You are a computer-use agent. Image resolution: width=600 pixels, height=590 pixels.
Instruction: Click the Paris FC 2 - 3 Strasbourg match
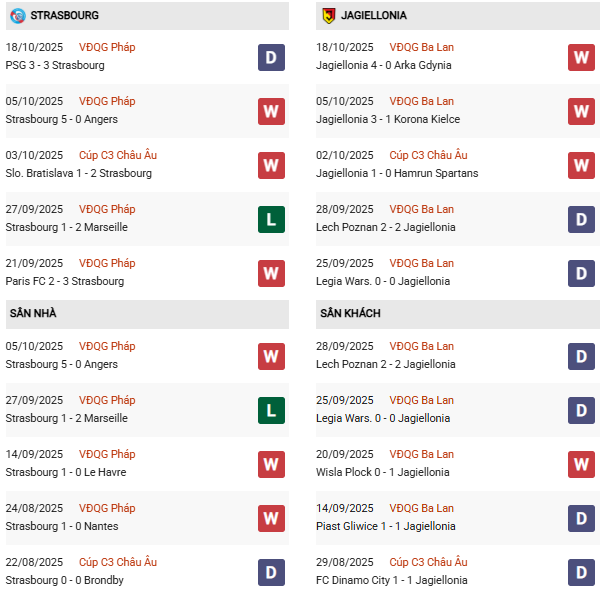pyautogui.click(x=65, y=281)
